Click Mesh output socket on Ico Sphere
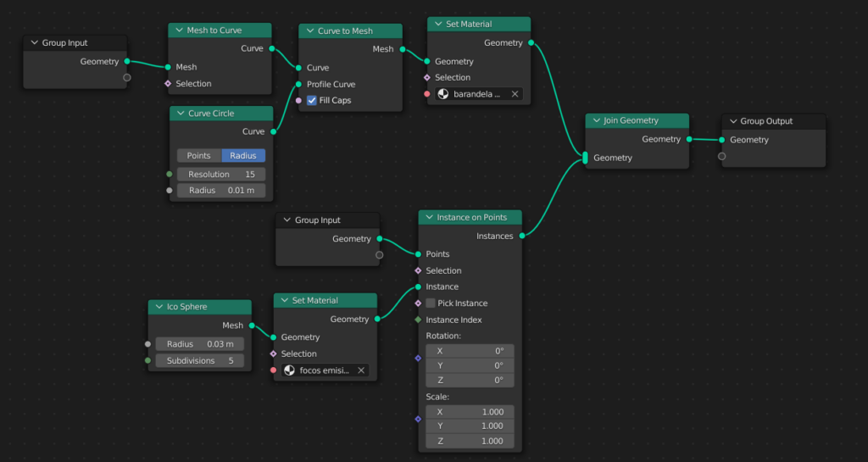Screen dimensions: 868x462 (252, 325)
